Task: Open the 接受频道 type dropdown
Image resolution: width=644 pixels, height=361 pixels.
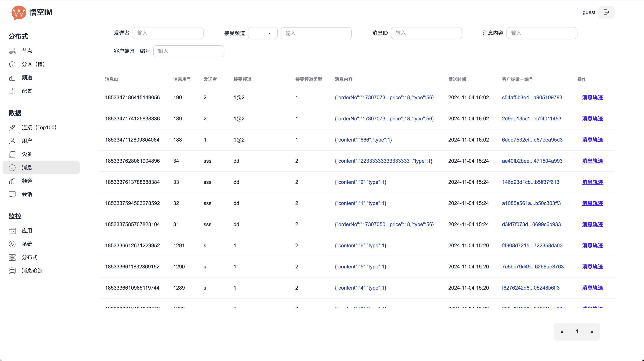Action: pyautogui.click(x=262, y=33)
